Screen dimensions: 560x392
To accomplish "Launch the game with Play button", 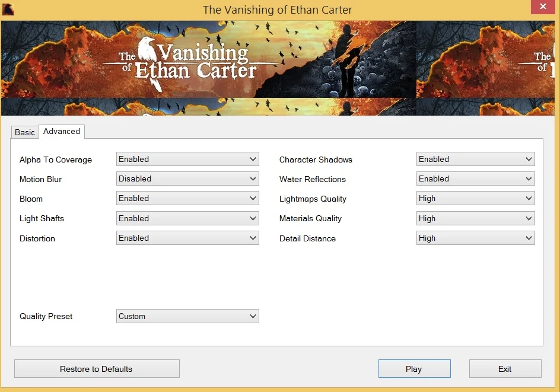I will pos(414,369).
